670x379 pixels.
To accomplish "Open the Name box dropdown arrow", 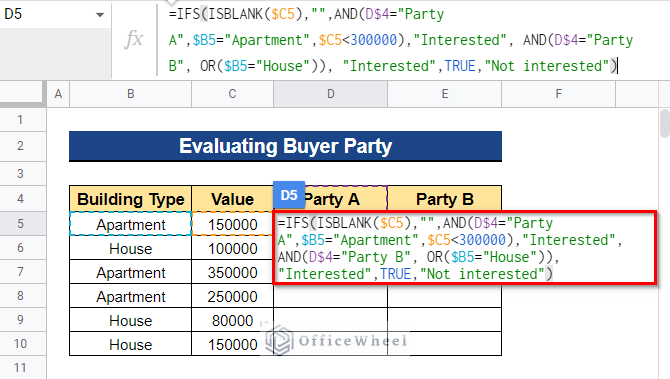I will (x=100, y=15).
